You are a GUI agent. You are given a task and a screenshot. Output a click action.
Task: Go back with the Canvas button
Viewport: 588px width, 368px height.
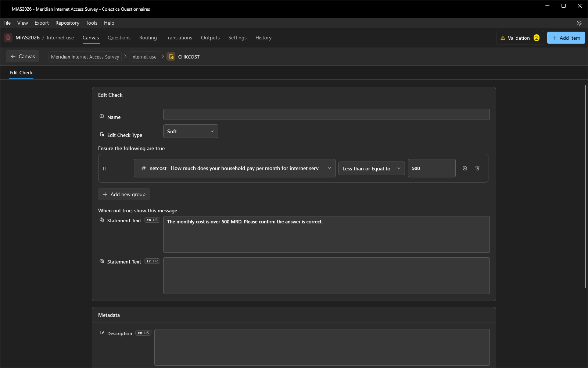tap(22, 56)
